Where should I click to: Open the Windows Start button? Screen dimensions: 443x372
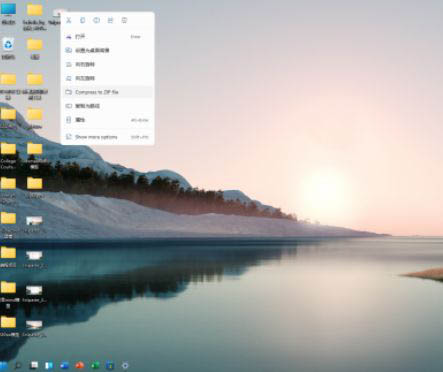click(3, 365)
